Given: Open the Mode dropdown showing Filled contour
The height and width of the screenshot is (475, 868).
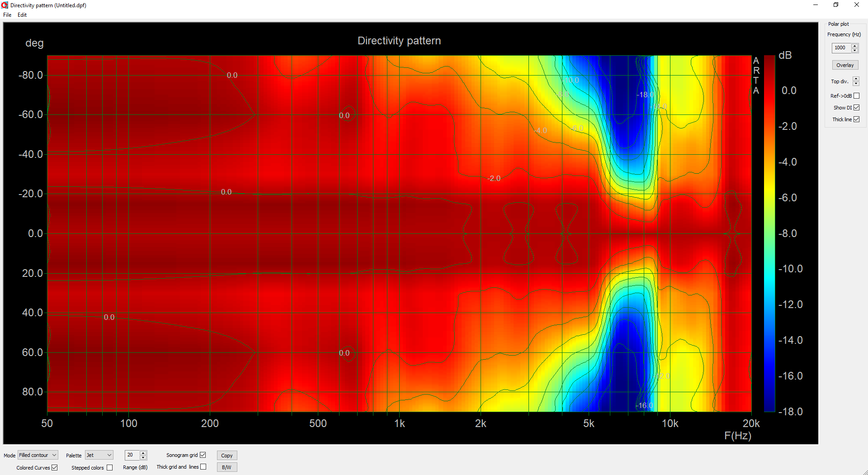Looking at the screenshot, I should coord(38,455).
